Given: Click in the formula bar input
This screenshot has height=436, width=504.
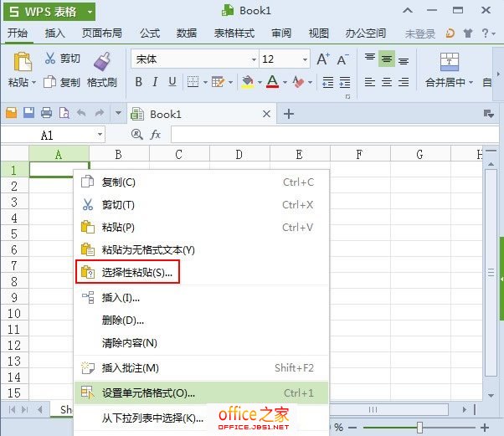Looking at the screenshot, I should tap(335, 134).
